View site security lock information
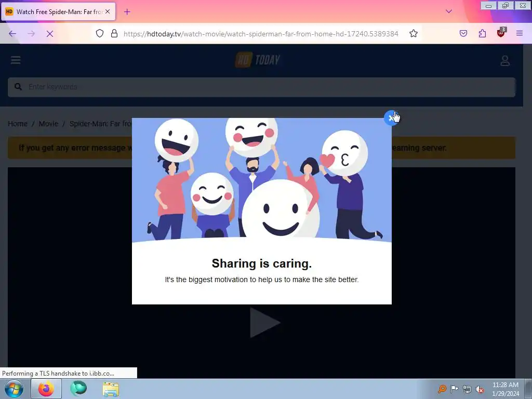 point(114,33)
